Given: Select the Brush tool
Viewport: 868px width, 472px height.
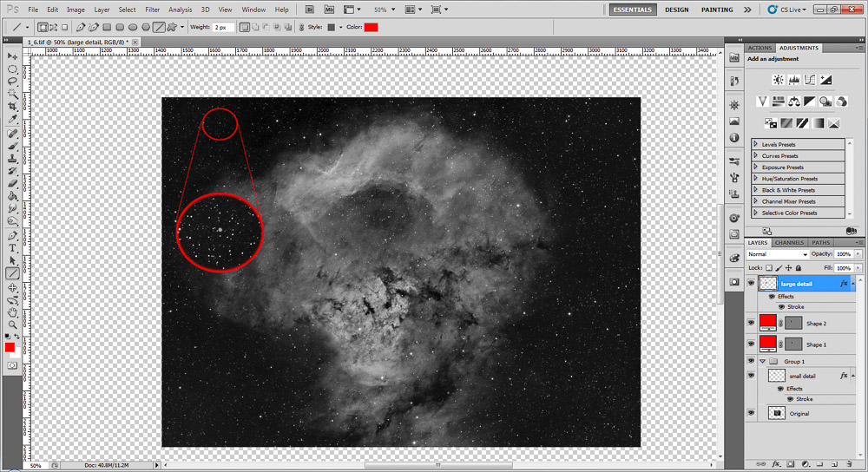Looking at the screenshot, I should point(12,147).
